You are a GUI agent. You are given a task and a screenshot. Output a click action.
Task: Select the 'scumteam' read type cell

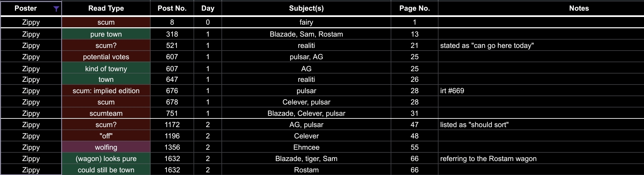(106, 113)
